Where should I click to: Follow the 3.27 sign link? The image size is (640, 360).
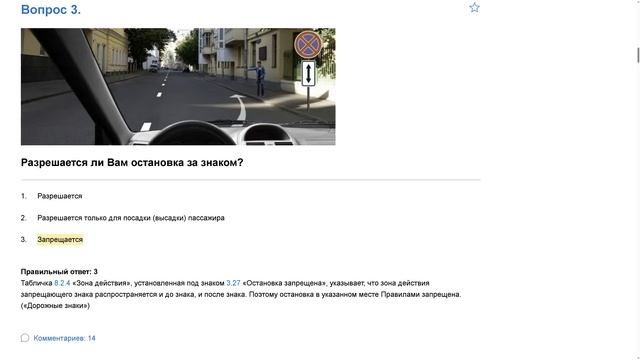pos(233,283)
